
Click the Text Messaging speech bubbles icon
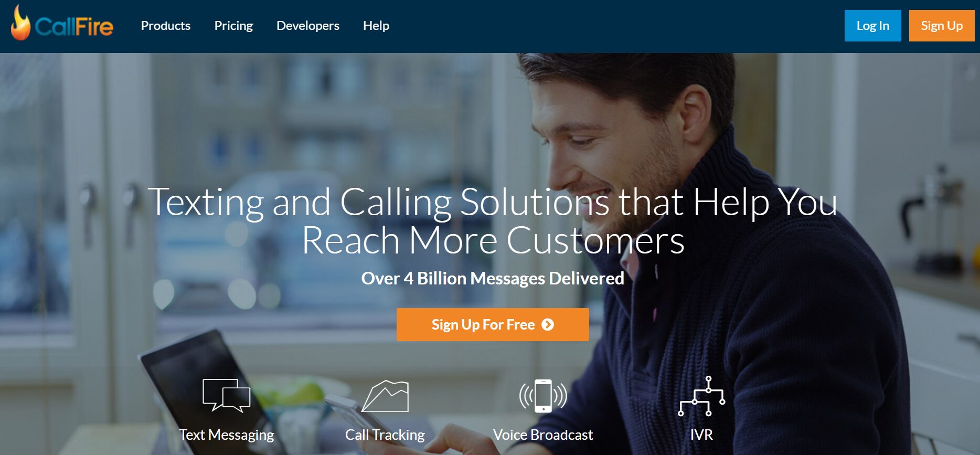pos(227,395)
